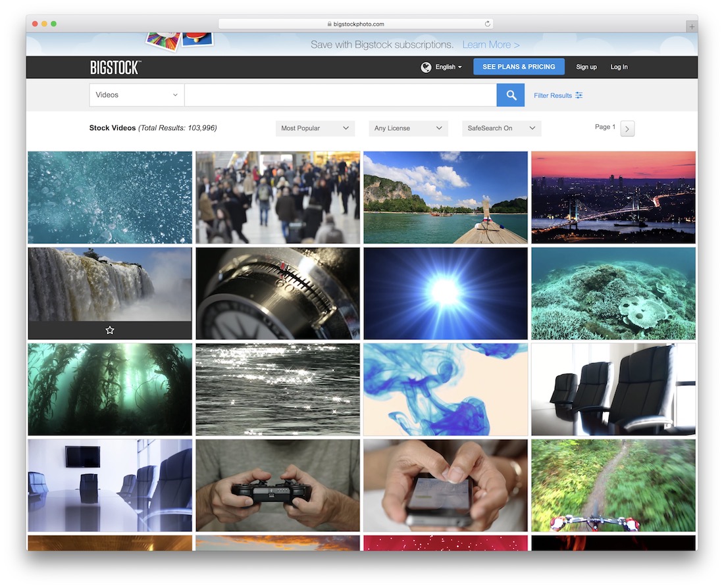Expand the Any License dropdown
The width and height of the screenshot is (724, 588).
(408, 128)
